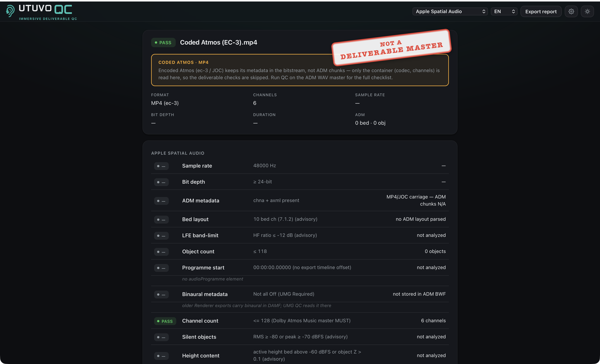
Task: Click the RMS ≥ -80 requirement text
Action: (300, 336)
